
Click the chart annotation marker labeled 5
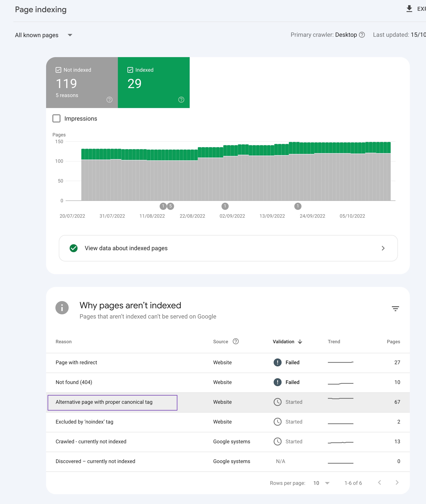[x=171, y=206]
